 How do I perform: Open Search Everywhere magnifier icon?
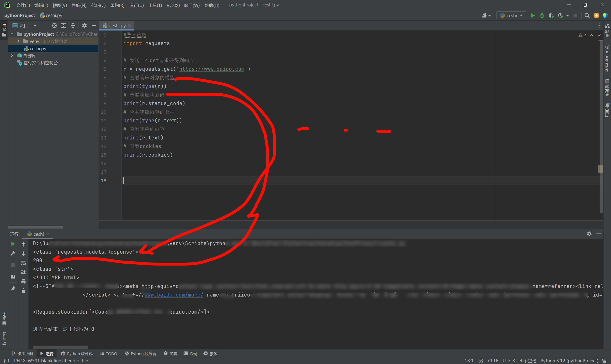click(587, 15)
